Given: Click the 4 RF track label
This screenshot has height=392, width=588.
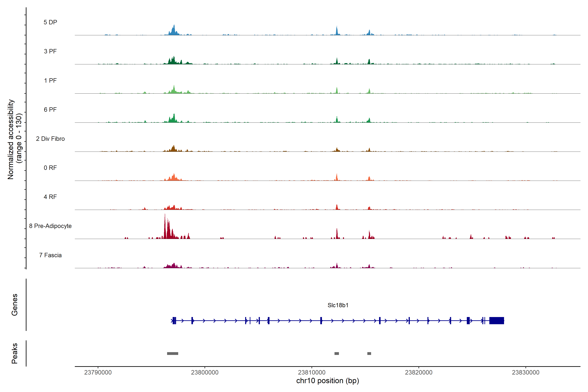Looking at the screenshot, I should point(50,197).
